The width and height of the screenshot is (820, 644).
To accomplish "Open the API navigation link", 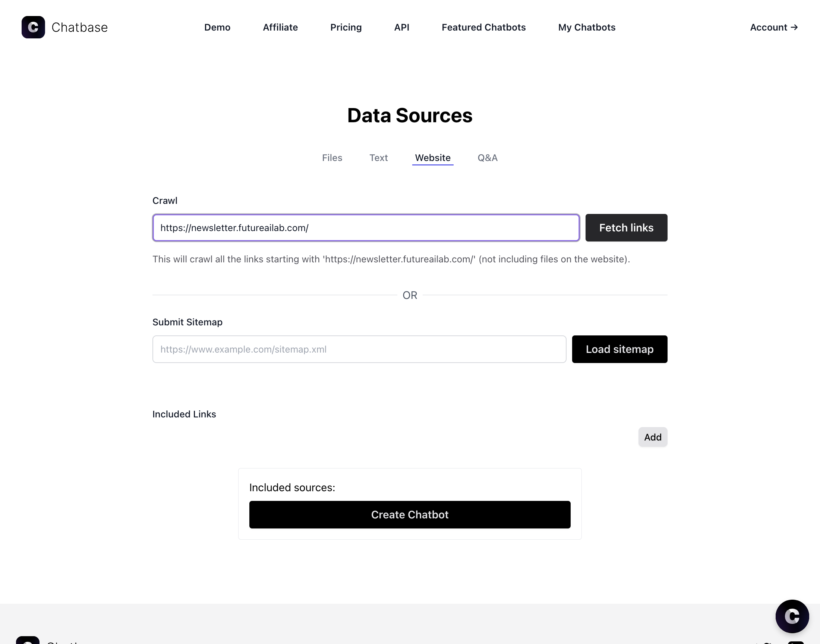I will [401, 27].
